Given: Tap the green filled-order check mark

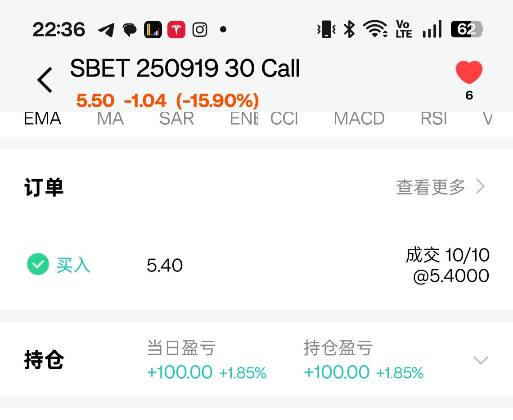Looking at the screenshot, I should 38,264.
